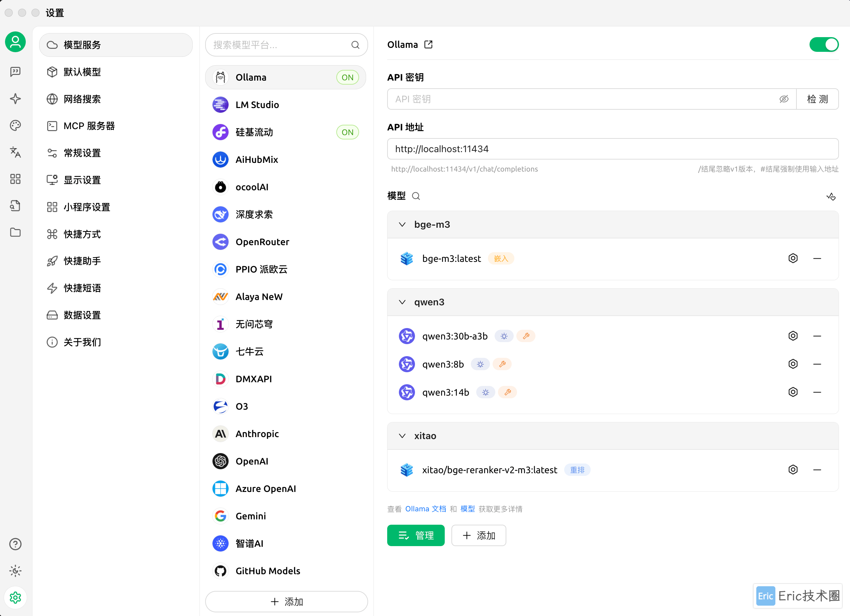
Task: Open the chat assistant sidebar icon
Action: [15, 72]
